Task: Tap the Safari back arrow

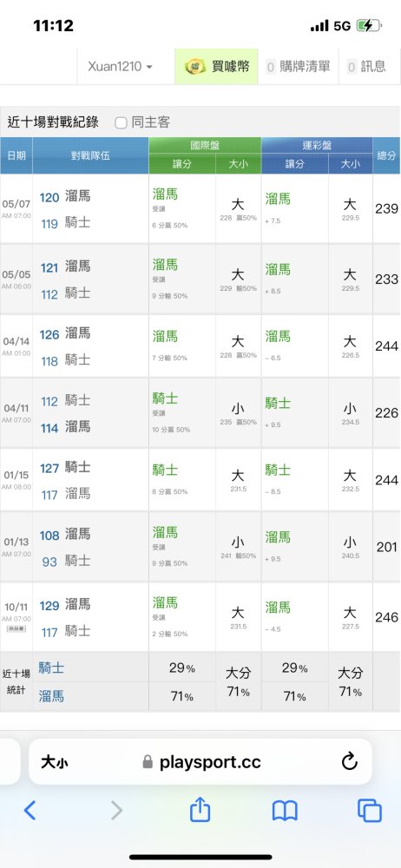Action: pyautogui.click(x=30, y=811)
